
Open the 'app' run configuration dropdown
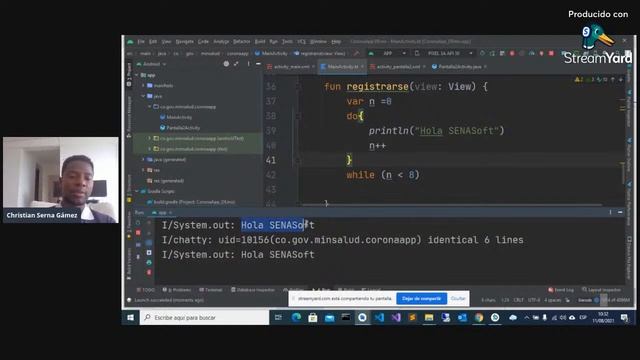coord(387,53)
